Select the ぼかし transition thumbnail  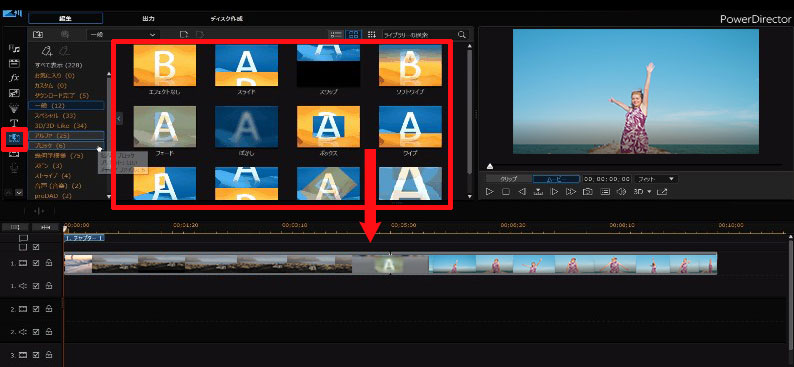click(247, 127)
